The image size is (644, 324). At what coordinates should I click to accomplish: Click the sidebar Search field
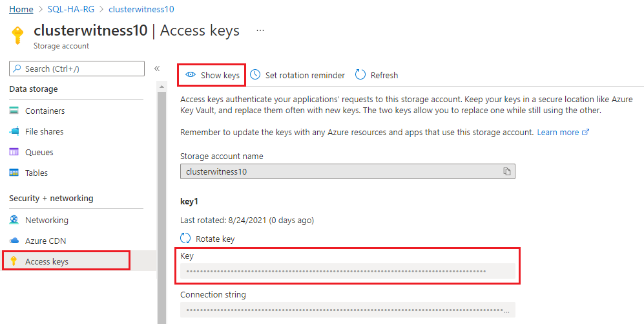(x=78, y=69)
